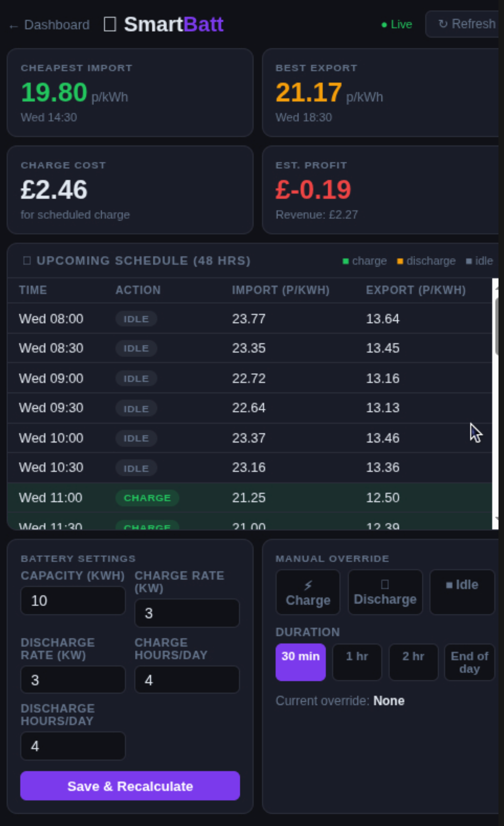Click the CHARGE badge for Wed 11:00

click(x=147, y=498)
